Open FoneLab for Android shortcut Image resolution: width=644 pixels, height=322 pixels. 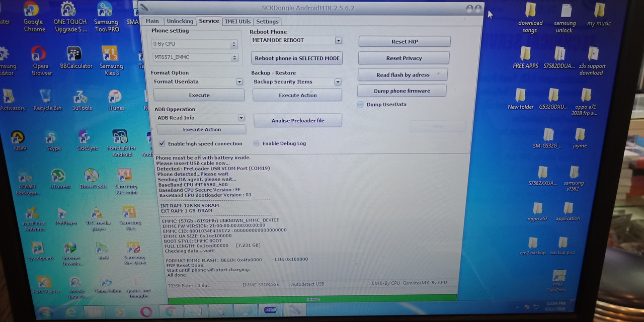point(121,143)
